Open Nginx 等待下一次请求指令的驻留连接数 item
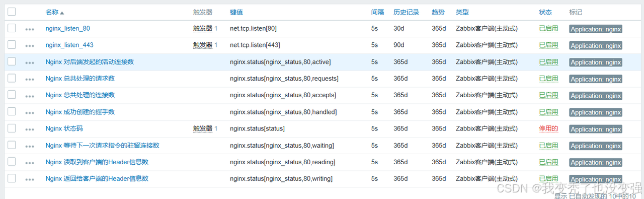 (x=102, y=146)
